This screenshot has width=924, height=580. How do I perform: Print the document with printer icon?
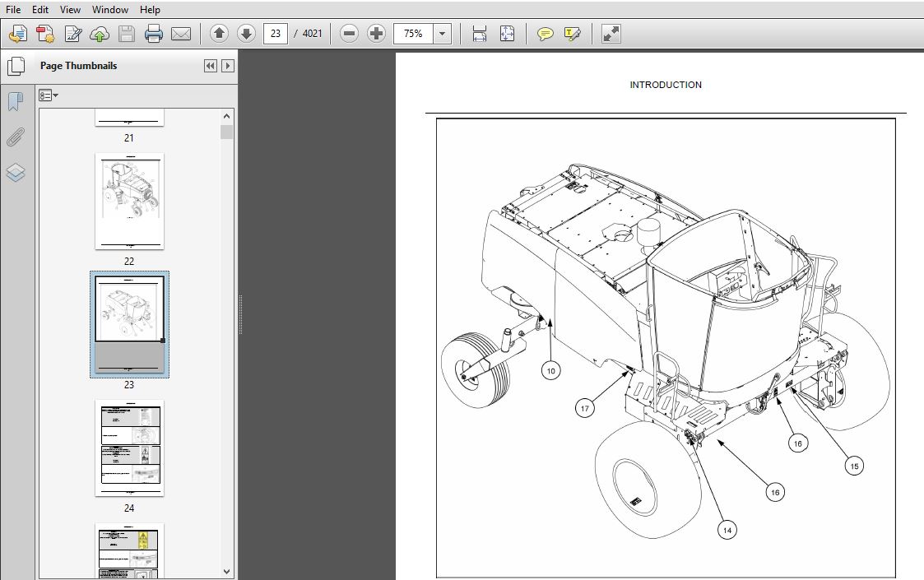tap(154, 34)
